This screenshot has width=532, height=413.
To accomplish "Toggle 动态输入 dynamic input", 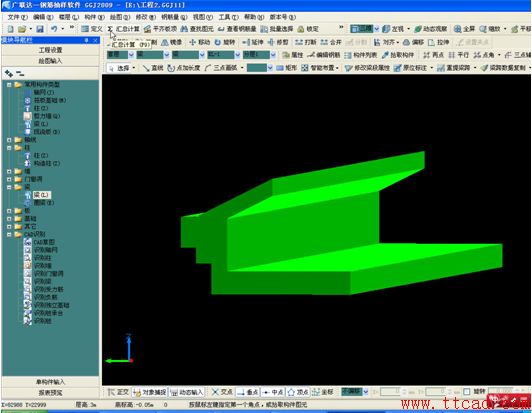I will [187, 392].
